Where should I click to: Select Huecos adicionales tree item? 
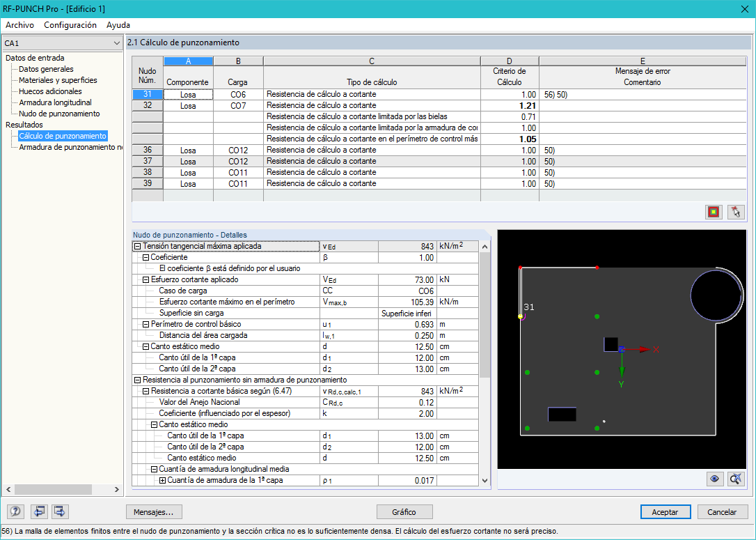click(50, 91)
